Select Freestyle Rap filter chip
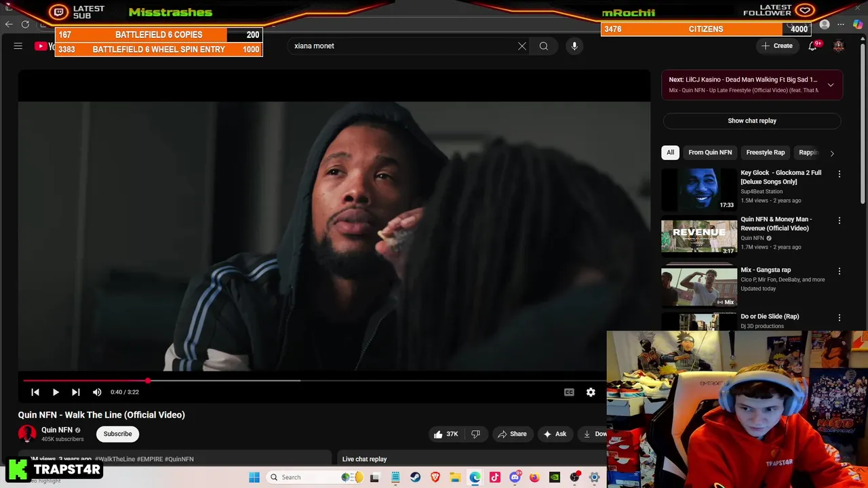Viewport: 868px width, 488px height. coord(766,152)
